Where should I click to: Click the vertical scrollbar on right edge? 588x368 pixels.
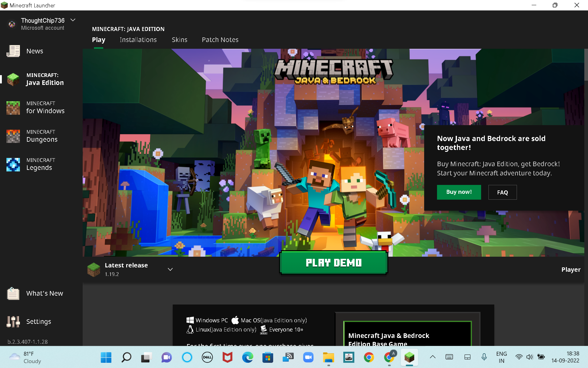pos(586,65)
